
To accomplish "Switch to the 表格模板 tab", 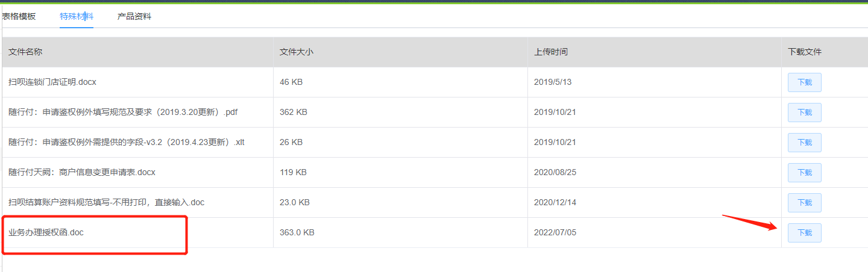I will [x=19, y=16].
